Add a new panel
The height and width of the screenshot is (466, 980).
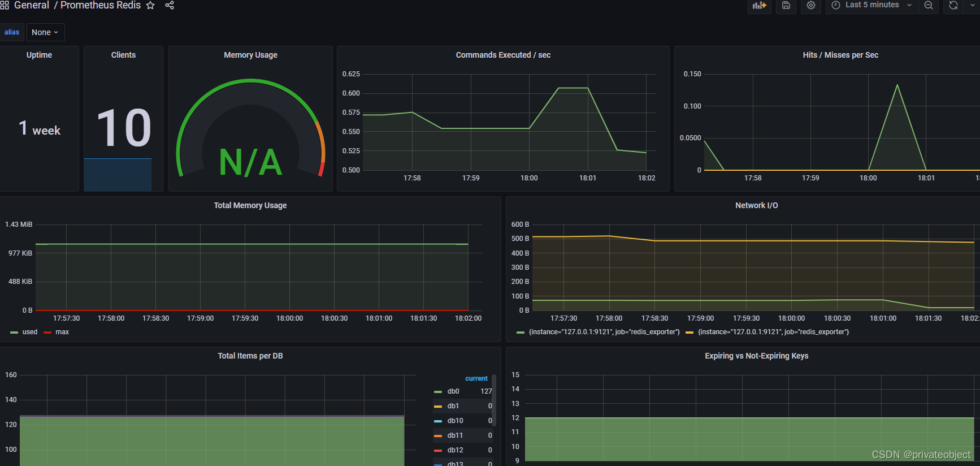tap(759, 5)
